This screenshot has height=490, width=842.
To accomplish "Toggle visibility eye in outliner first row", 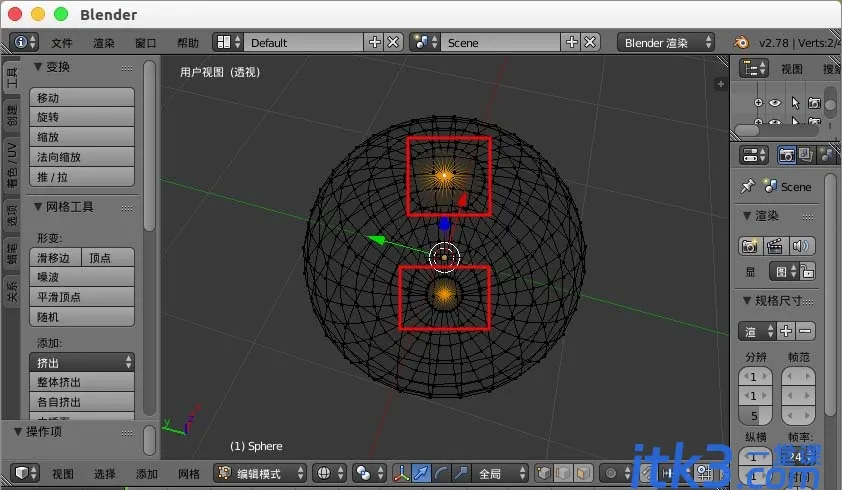I will [775, 103].
